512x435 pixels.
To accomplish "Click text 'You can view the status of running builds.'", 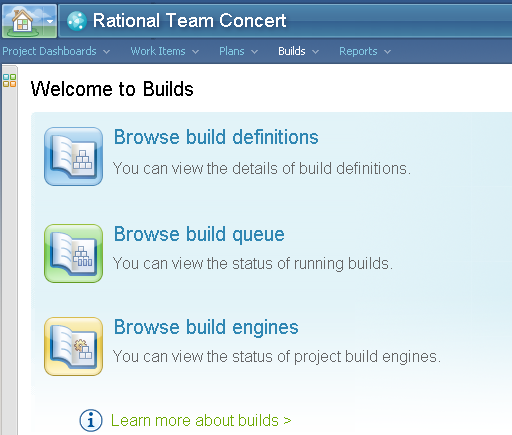I will [x=253, y=264].
